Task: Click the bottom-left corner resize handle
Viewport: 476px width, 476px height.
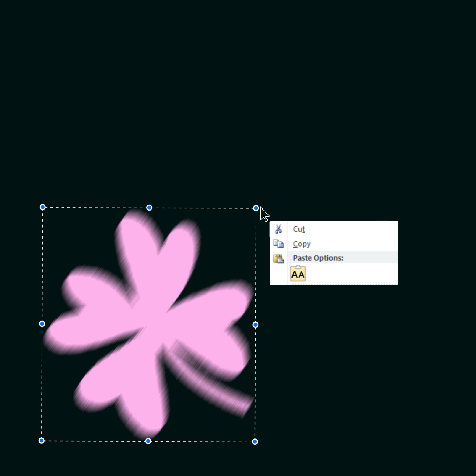Action: tap(41, 440)
